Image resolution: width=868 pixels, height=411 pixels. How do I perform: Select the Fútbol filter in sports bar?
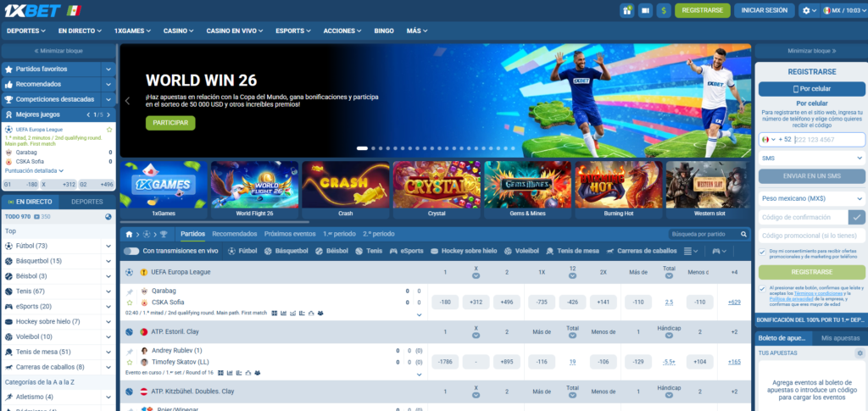point(242,251)
